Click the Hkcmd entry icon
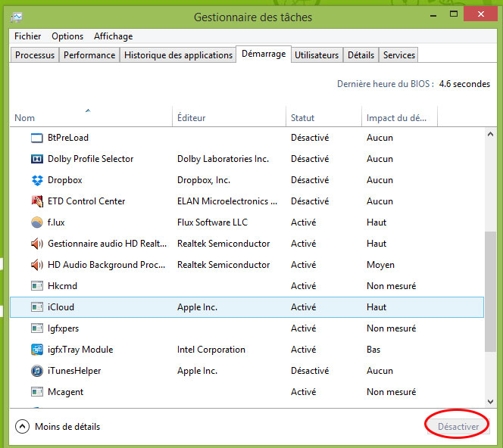Viewport: 503px width, 448px height. tap(37, 286)
